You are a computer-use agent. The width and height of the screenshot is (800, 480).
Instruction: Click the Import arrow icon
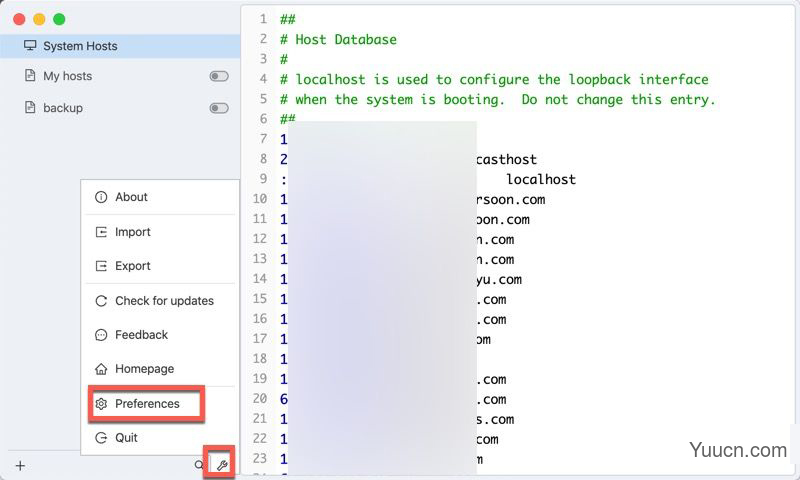coord(101,232)
